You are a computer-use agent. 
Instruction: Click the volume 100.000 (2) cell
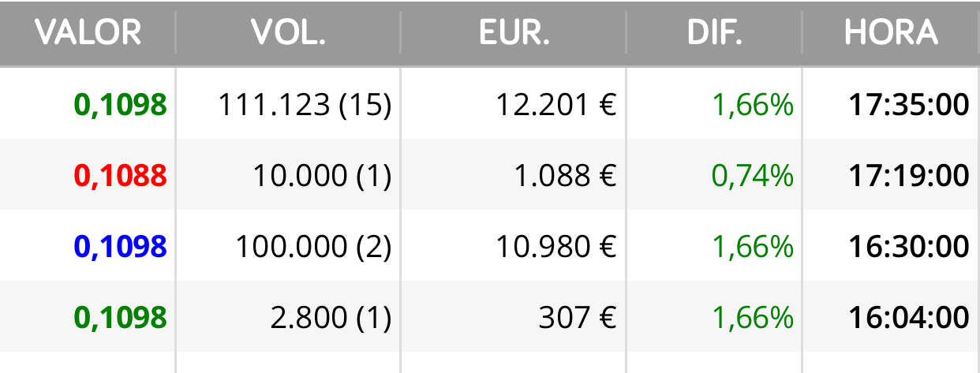pyautogui.click(x=313, y=246)
